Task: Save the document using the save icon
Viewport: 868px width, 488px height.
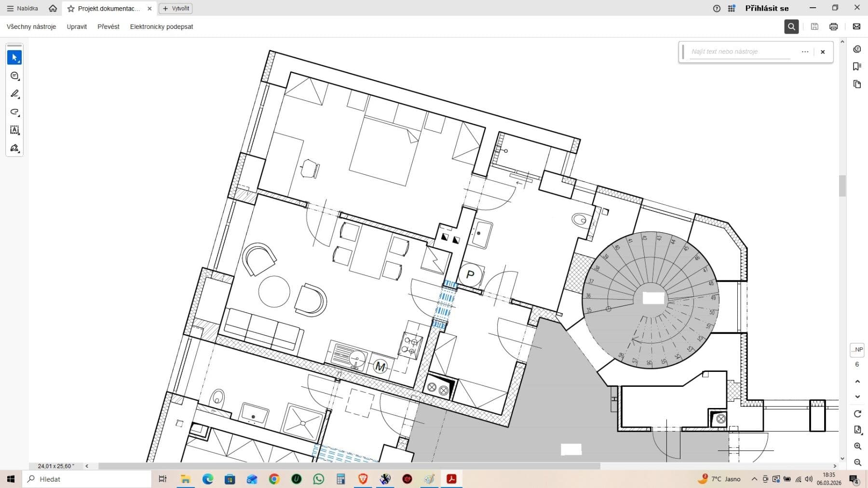Action: tap(815, 26)
